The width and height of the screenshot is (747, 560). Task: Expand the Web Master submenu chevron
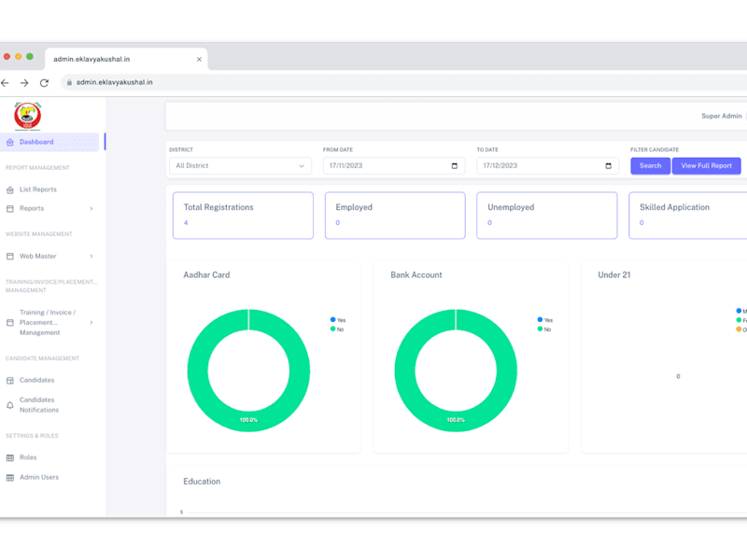92,256
